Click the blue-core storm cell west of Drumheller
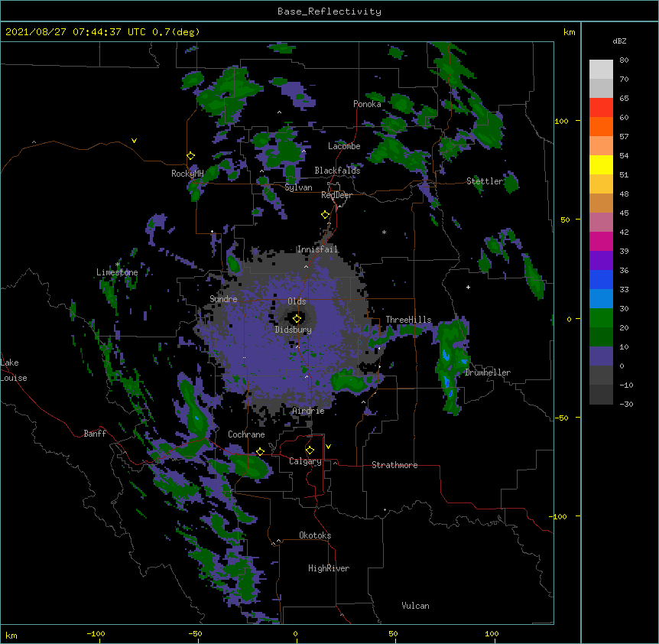This screenshot has width=659, height=644. click(451, 366)
